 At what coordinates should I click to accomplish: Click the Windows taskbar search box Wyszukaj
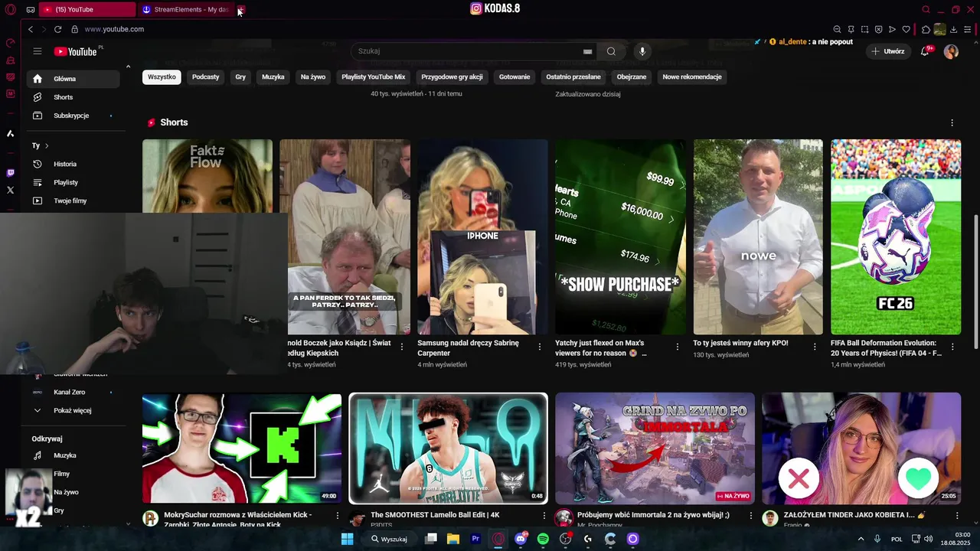(390, 539)
